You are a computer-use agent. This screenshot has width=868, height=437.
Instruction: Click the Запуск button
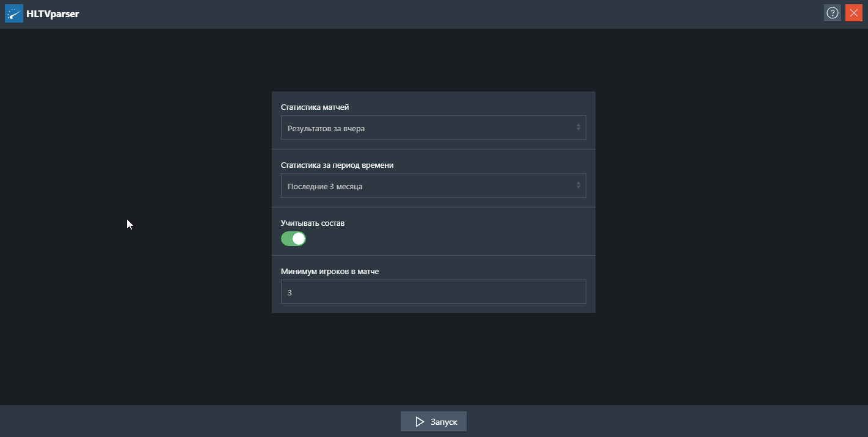434,422
